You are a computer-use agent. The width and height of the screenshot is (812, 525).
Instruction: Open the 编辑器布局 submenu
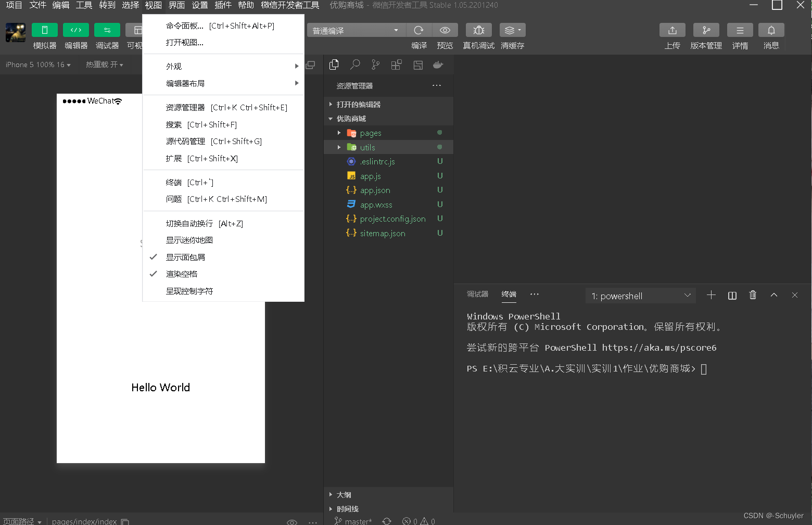point(223,83)
